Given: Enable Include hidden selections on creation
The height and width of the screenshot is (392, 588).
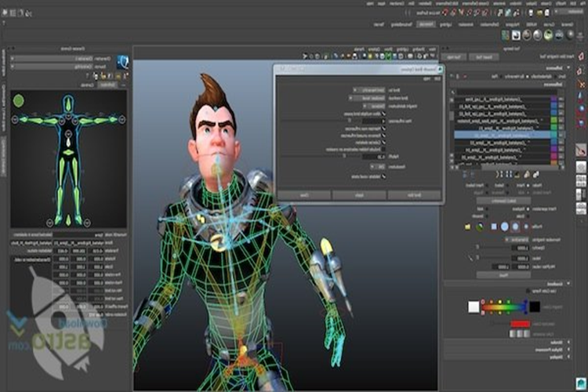Looking at the screenshot, I should (383, 149).
